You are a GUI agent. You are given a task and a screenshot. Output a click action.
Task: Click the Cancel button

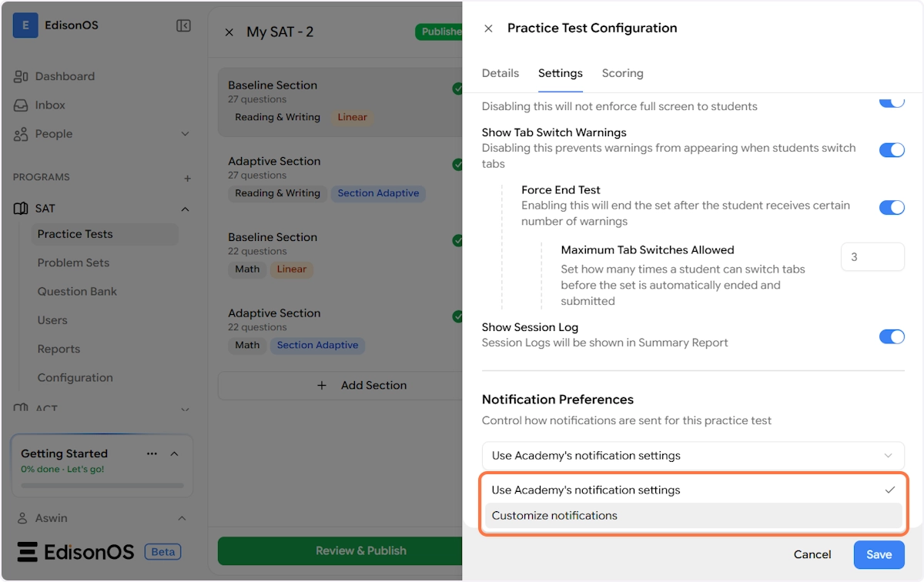point(812,554)
